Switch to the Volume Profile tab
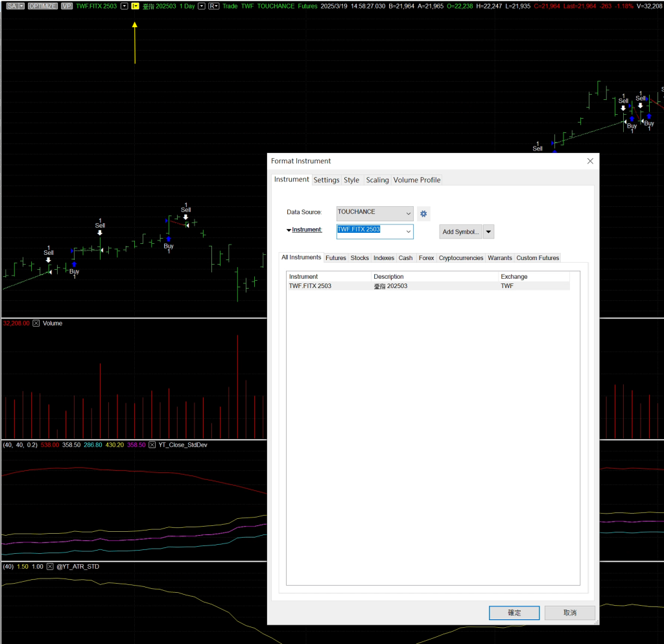This screenshot has width=664, height=644. (416, 180)
